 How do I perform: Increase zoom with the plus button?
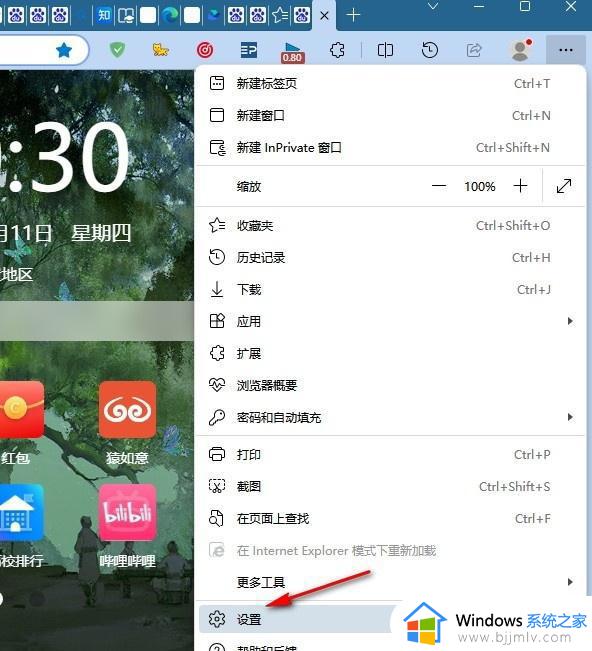pyautogui.click(x=520, y=186)
